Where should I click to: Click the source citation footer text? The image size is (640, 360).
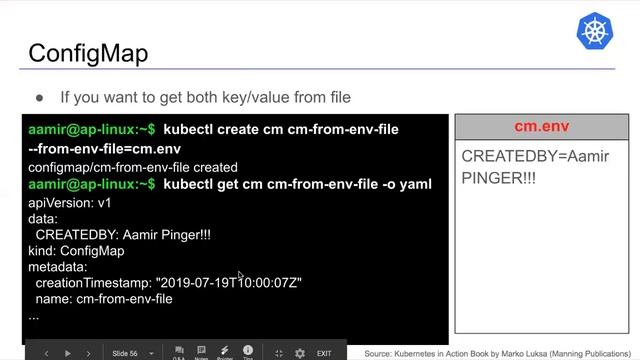[x=498, y=353]
